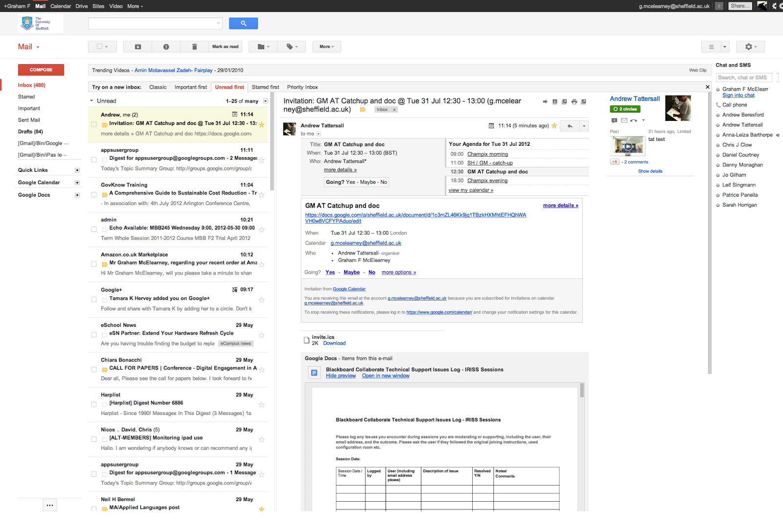The height and width of the screenshot is (532, 783).
Task: Click the reply arrow button
Action: click(x=570, y=126)
